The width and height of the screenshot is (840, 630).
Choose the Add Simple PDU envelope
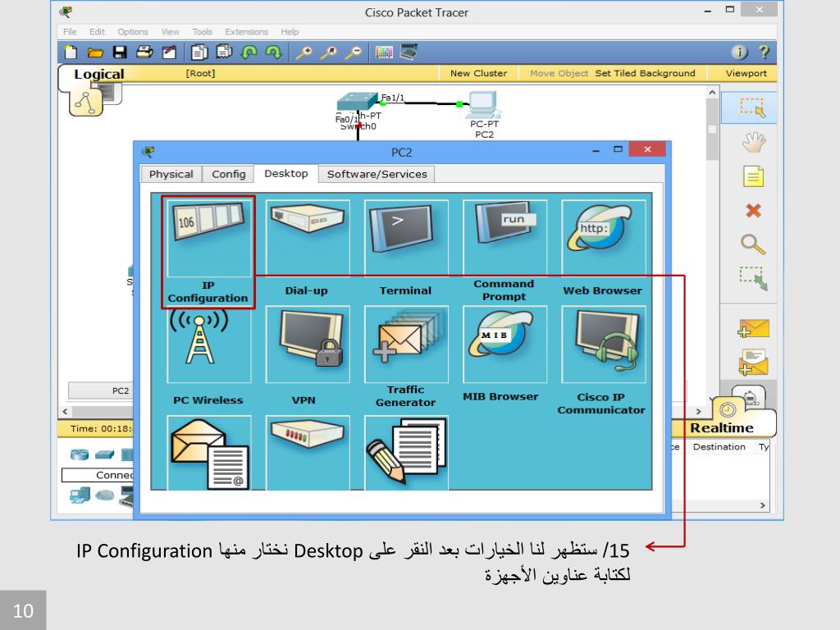(753, 328)
